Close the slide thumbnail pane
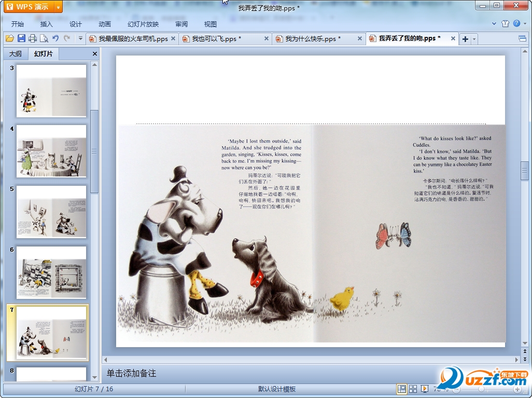Screen dimensions: 532x398 coord(95,53)
